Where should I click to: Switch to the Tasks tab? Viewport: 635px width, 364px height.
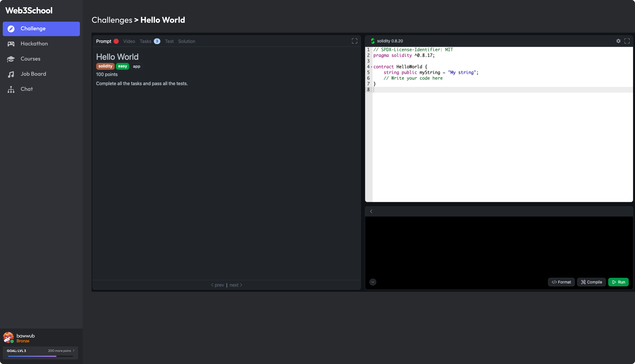(x=145, y=41)
